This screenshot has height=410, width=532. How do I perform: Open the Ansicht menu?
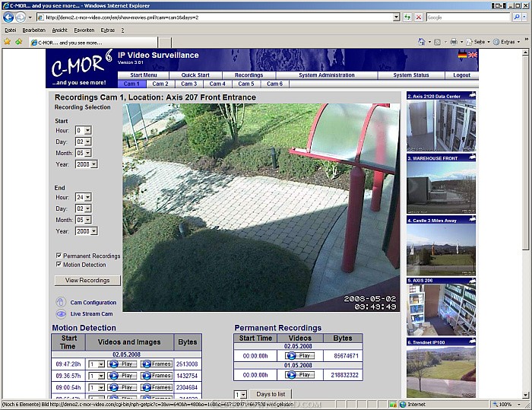60,30
